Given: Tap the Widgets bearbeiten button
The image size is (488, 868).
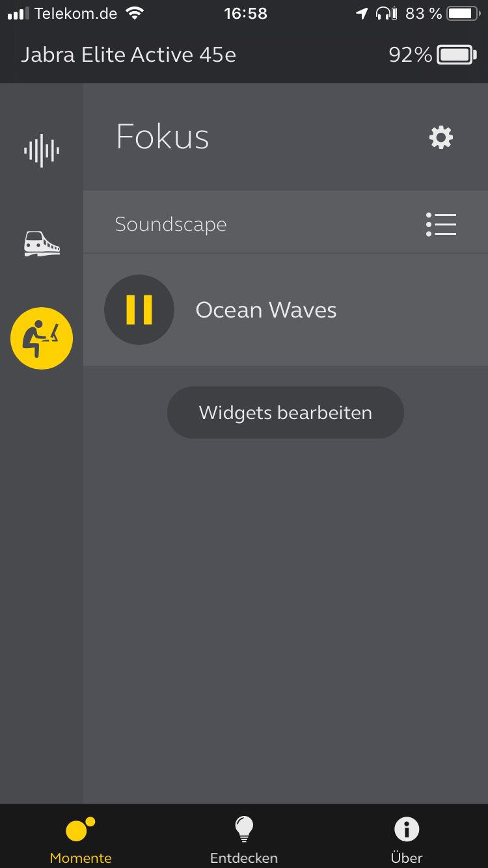Looking at the screenshot, I should coord(286,413).
